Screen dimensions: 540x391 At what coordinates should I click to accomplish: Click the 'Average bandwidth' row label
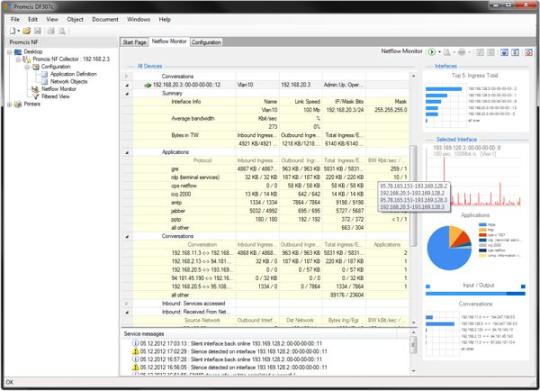coord(193,119)
